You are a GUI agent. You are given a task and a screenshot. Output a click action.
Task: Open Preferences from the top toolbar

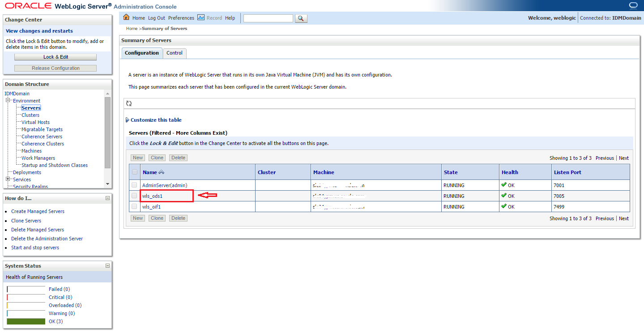coord(181,18)
